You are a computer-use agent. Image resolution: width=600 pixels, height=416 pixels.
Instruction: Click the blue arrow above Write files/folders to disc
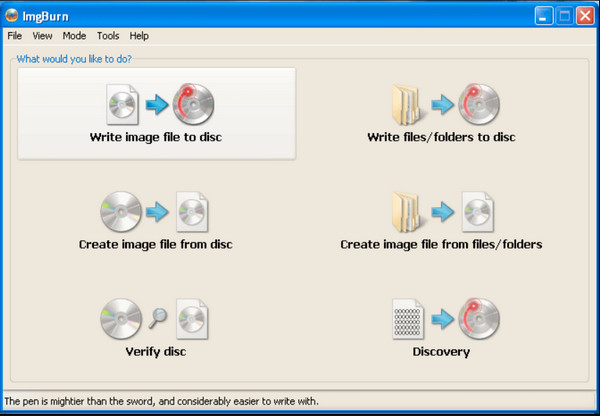tap(443, 104)
